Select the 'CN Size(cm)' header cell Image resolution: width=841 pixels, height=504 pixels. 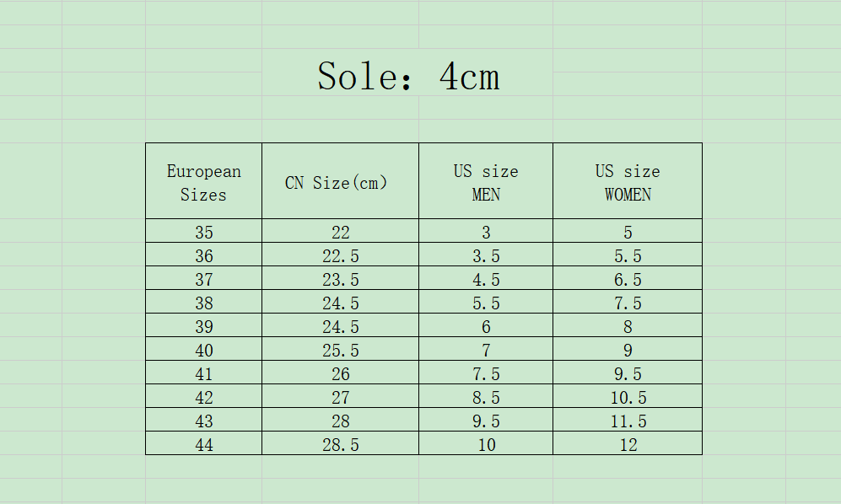coord(340,182)
